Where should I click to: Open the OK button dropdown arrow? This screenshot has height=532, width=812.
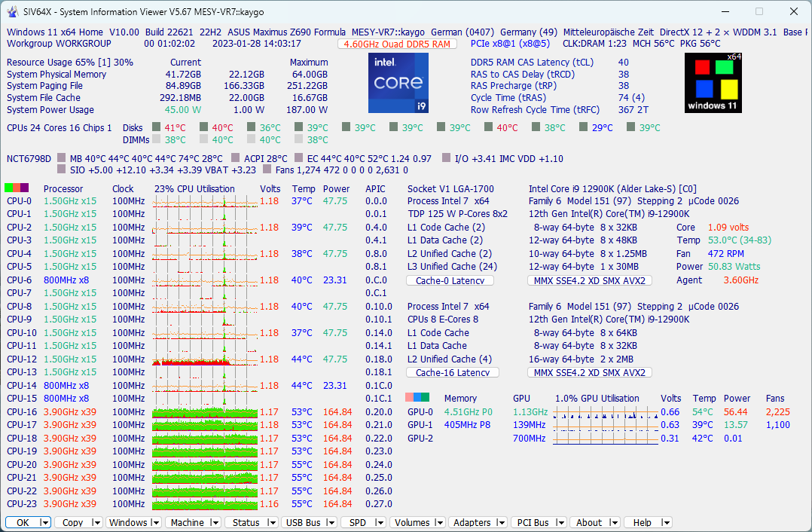point(45,523)
